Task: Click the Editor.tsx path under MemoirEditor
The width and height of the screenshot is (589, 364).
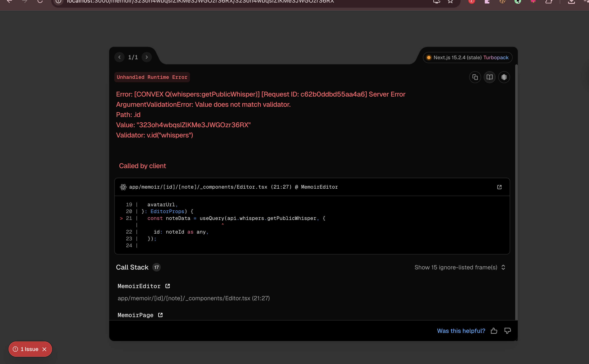Action: (x=193, y=298)
